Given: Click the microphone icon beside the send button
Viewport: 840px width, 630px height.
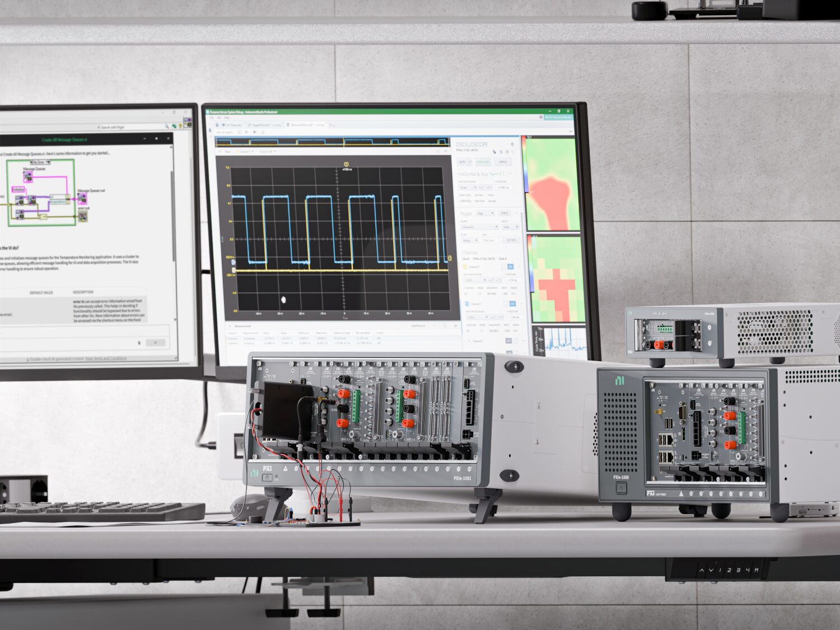Looking at the screenshot, I should point(139,343).
